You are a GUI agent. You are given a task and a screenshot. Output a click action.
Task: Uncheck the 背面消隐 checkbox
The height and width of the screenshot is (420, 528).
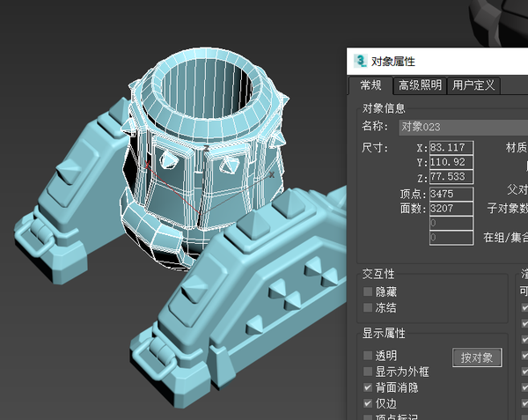[x=368, y=387]
